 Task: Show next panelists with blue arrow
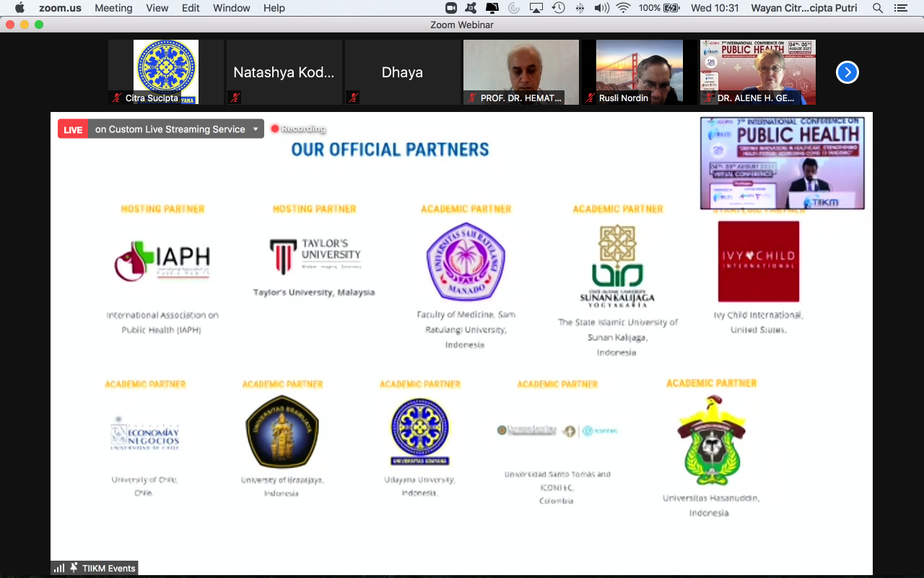coord(847,72)
